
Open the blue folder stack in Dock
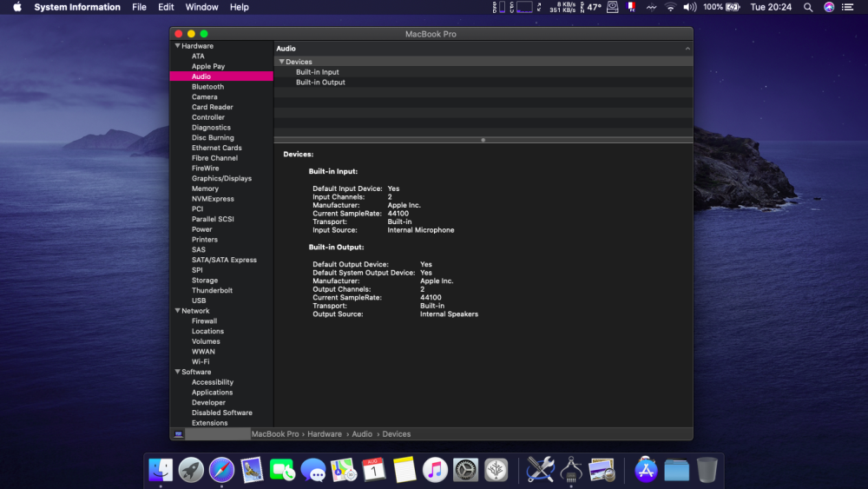(x=676, y=470)
